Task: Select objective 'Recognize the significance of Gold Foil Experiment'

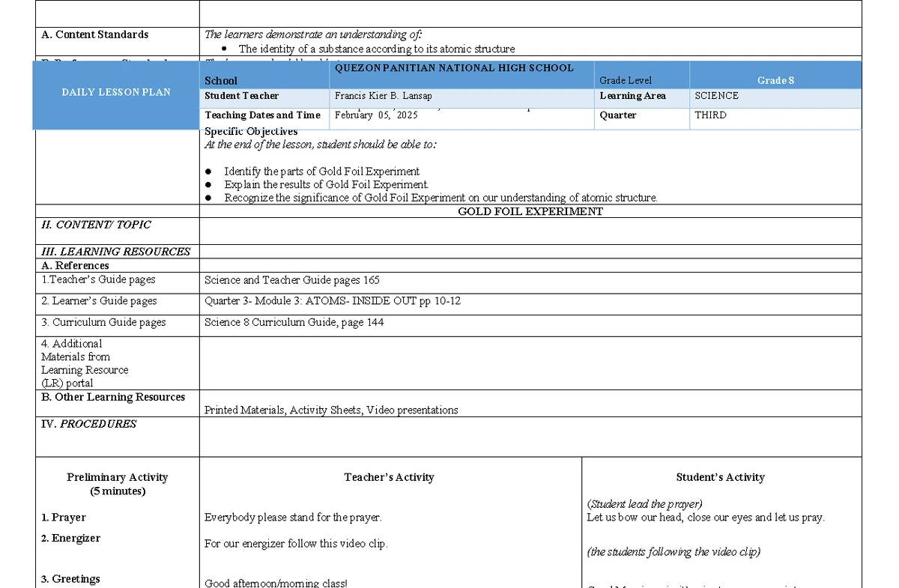Action: [441, 198]
